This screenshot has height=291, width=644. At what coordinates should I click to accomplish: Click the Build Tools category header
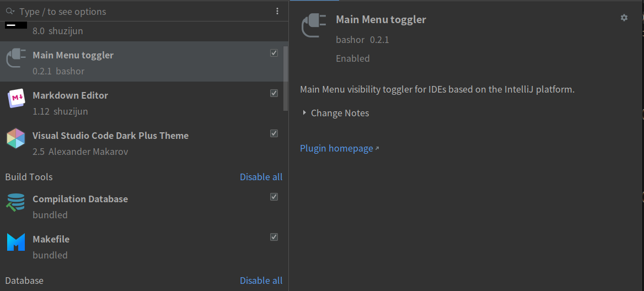(x=29, y=177)
